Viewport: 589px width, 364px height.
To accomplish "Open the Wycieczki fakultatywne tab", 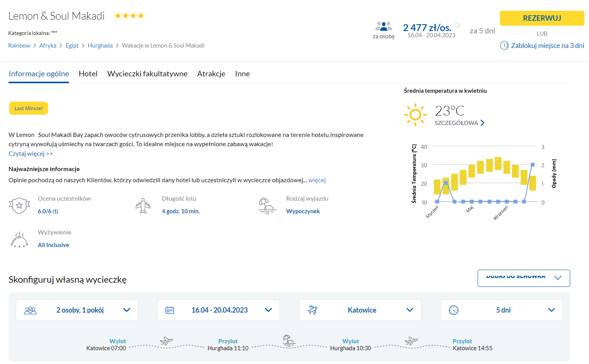I will 147,74.
